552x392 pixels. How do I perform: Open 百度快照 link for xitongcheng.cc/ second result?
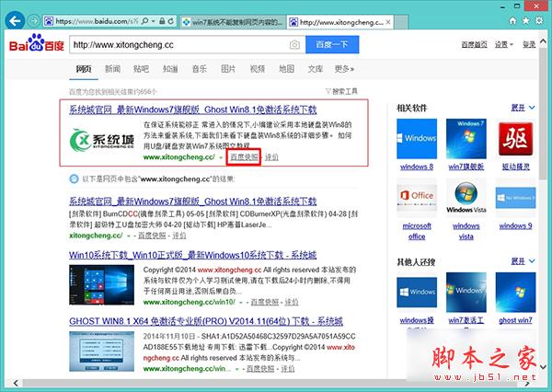point(152,236)
